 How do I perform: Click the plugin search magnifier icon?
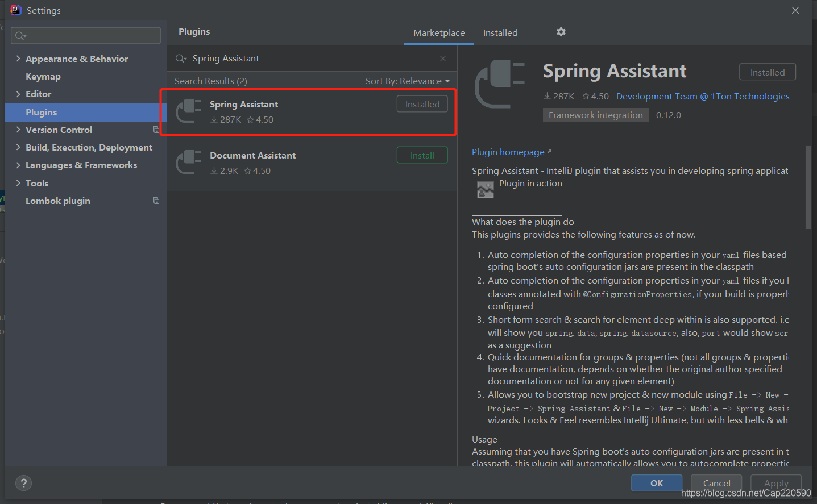(181, 59)
